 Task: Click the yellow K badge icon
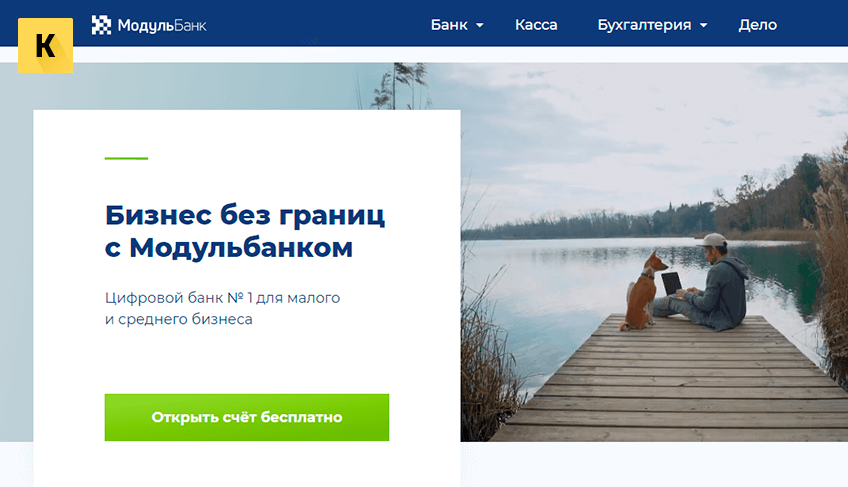[45, 45]
